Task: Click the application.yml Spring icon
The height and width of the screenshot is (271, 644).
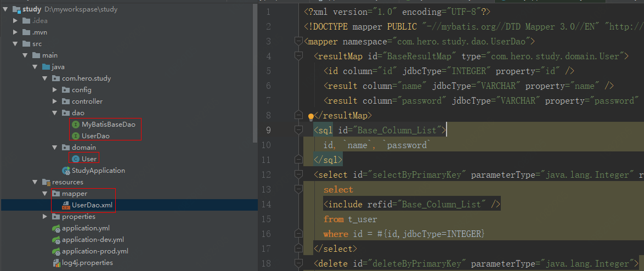Action: tap(56, 228)
